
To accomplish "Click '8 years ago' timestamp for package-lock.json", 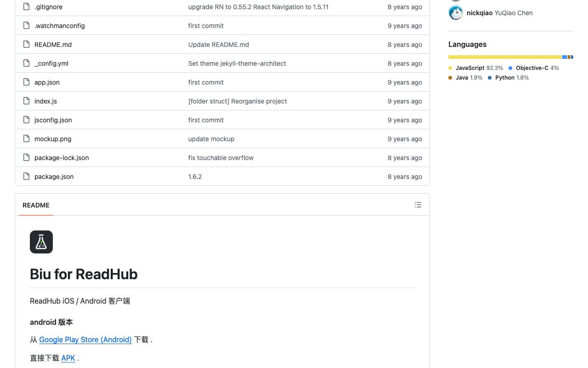I will [x=405, y=158].
